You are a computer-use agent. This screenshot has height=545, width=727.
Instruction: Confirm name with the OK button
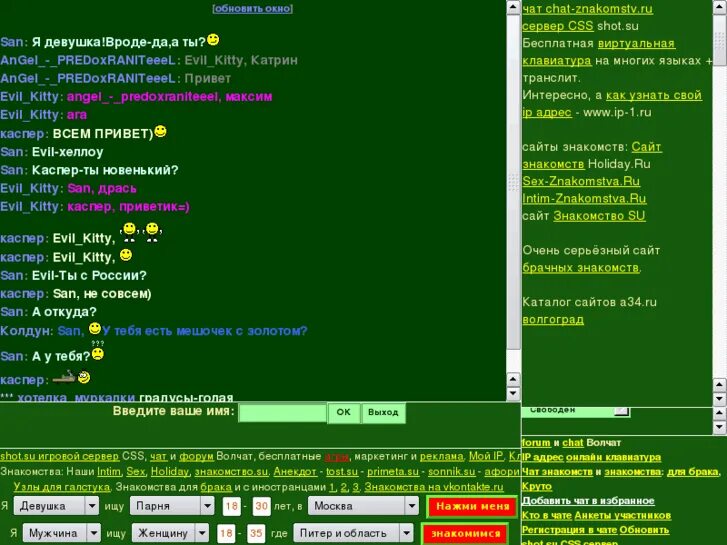click(x=344, y=412)
